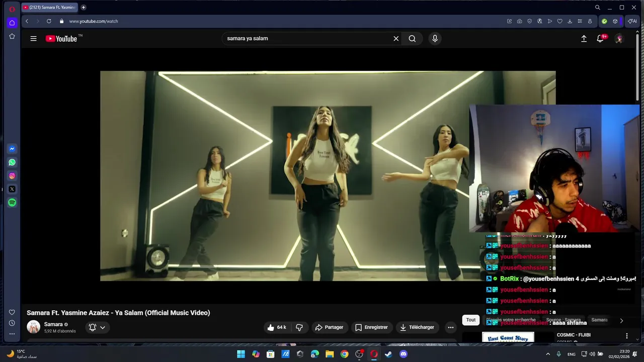Open the Samara channel name link
Screen dimensions: 644x362
tap(53, 324)
